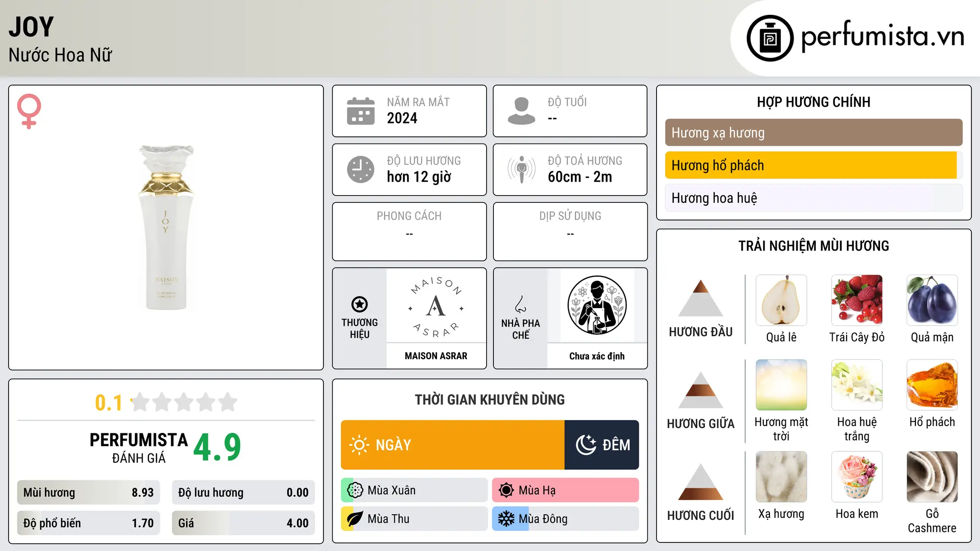Click the Thời gian khuyên dùng heading
This screenshot has width=980, height=551.
490,399
